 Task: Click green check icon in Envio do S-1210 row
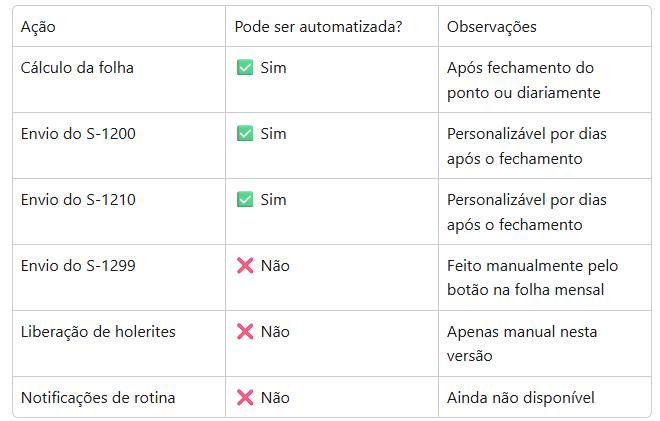(x=245, y=200)
